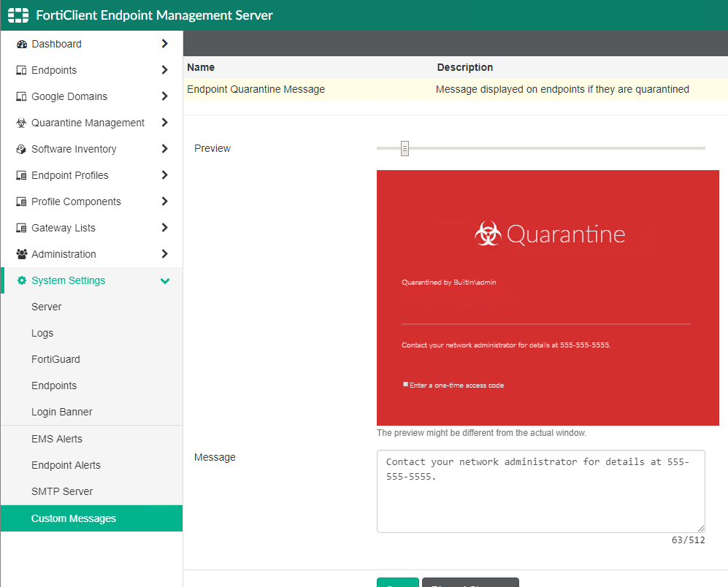This screenshot has height=587, width=728.
Task: Click the Software Inventory icon
Action: point(21,149)
